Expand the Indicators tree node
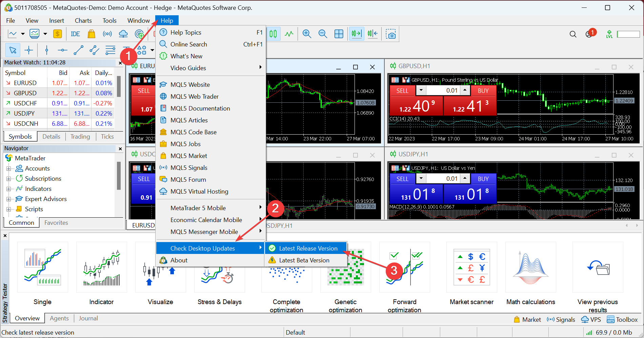 (8, 189)
